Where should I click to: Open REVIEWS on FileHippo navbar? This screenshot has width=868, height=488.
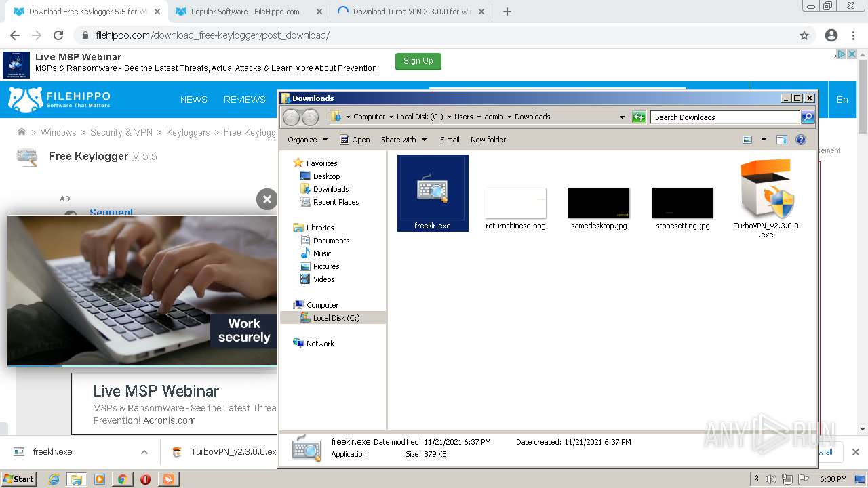point(245,100)
